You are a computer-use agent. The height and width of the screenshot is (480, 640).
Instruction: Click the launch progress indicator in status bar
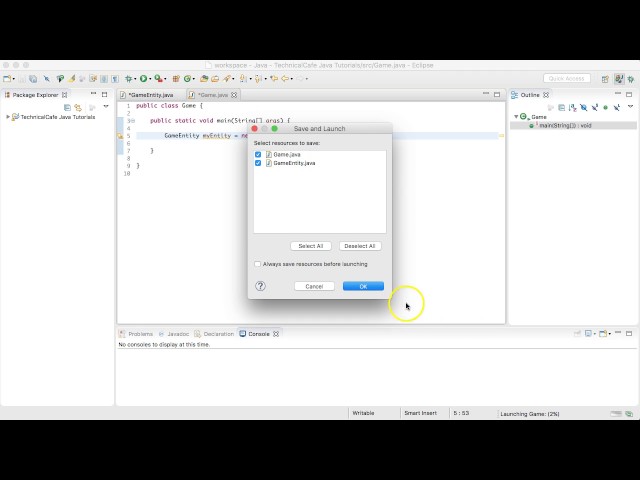coord(616,414)
